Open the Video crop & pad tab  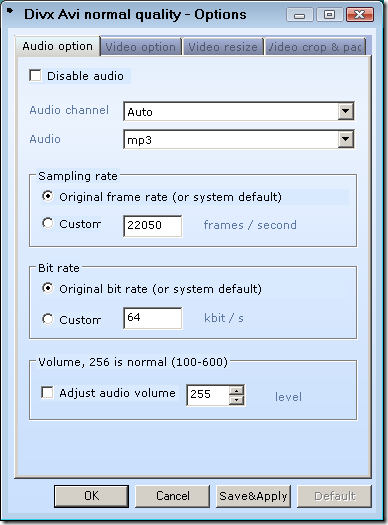[x=315, y=47]
